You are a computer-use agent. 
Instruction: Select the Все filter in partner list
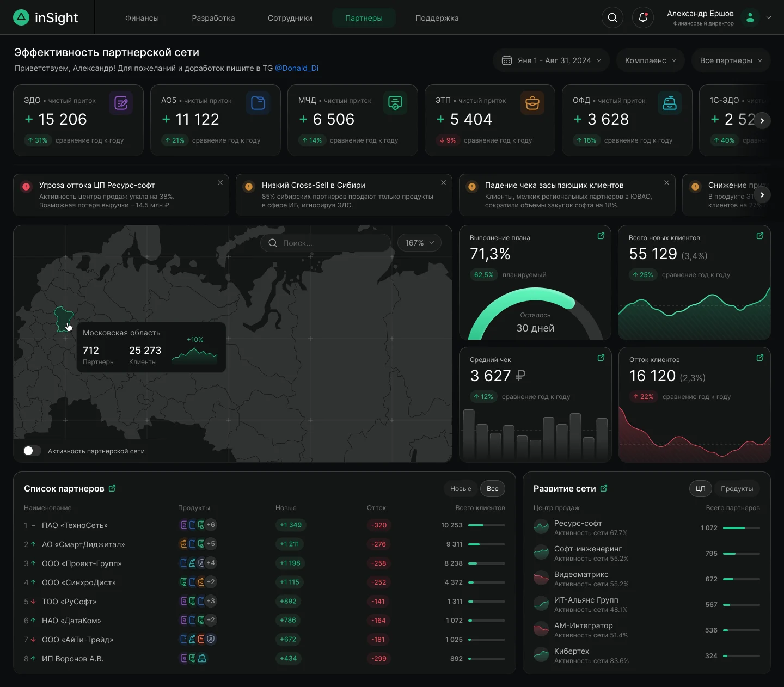(493, 489)
